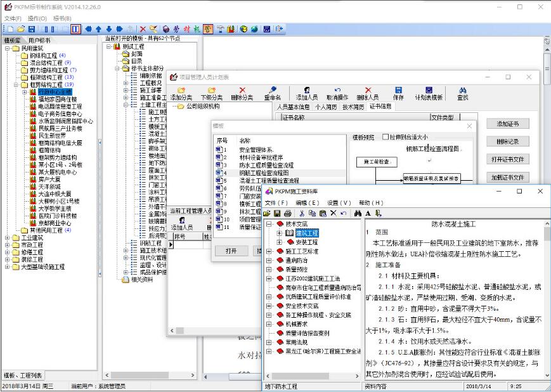Collapse the 技术交底 node in 施工资料库
The height and width of the screenshot is (392, 551).
click(x=269, y=224)
